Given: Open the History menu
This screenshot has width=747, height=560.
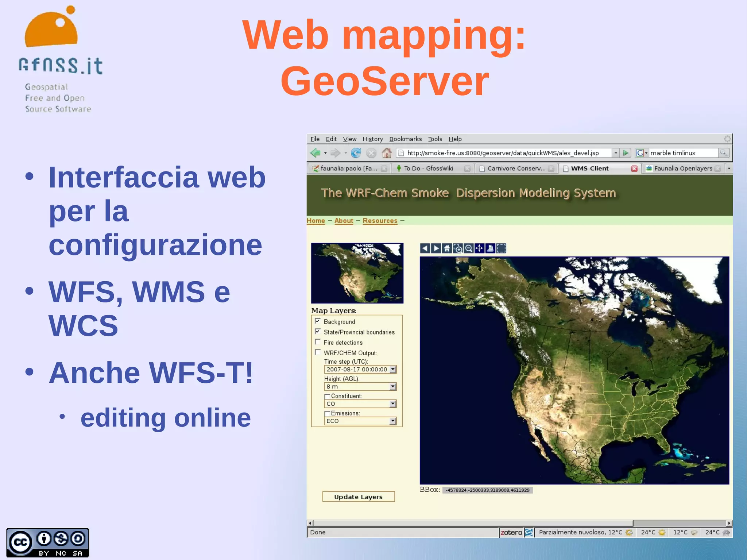Looking at the screenshot, I should tap(373, 139).
